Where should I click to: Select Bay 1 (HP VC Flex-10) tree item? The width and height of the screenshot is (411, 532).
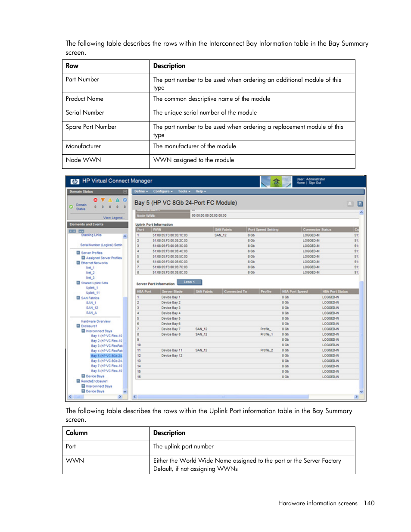tap(106, 336)
